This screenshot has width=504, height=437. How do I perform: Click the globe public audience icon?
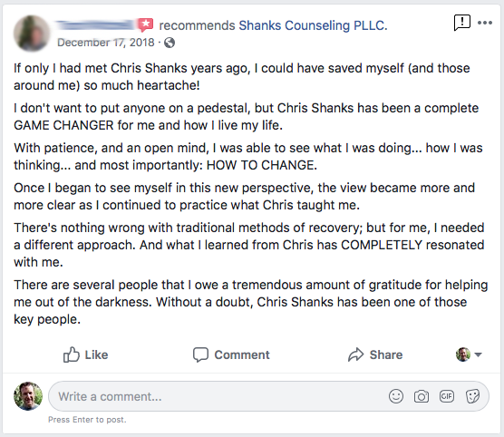170,43
